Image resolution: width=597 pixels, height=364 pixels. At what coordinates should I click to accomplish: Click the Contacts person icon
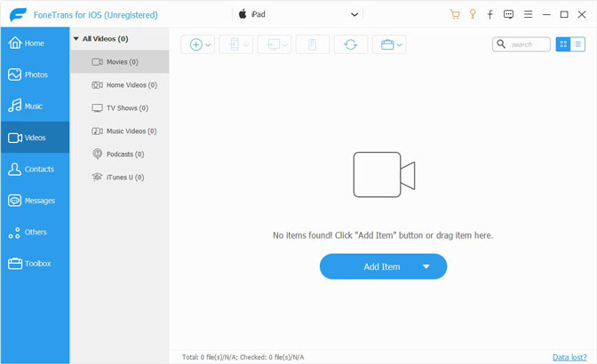[x=14, y=169]
